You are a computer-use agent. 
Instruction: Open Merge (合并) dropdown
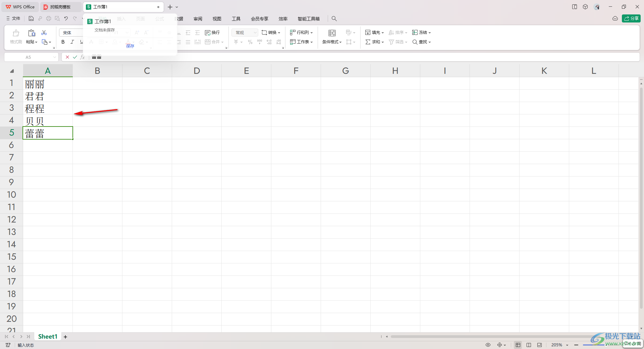[214, 42]
